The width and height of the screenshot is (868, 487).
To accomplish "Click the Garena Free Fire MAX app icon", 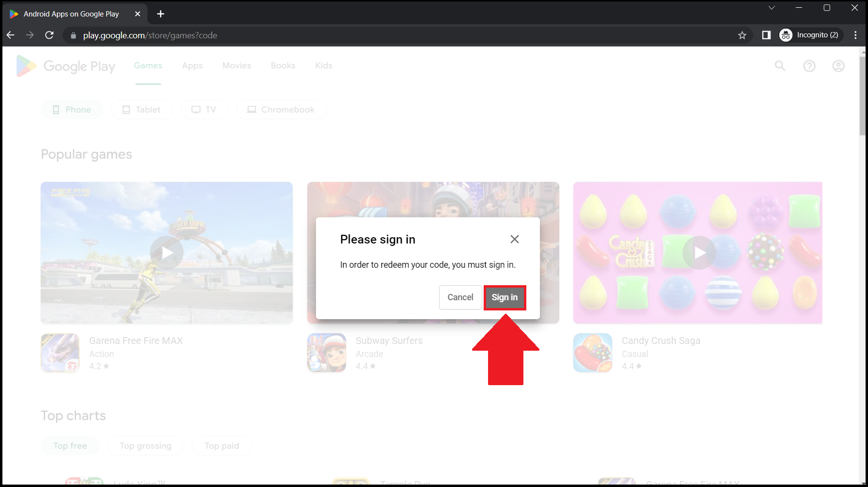I will 60,353.
